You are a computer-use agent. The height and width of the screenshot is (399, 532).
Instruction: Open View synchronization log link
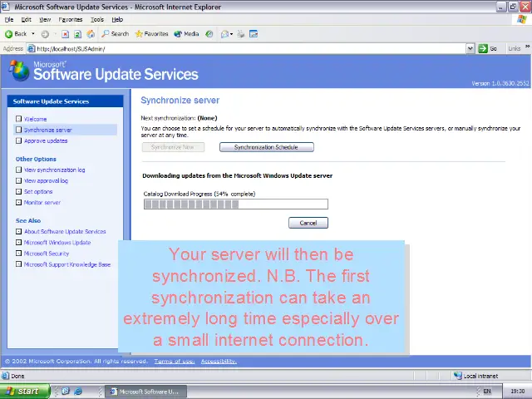pyautogui.click(x=54, y=170)
